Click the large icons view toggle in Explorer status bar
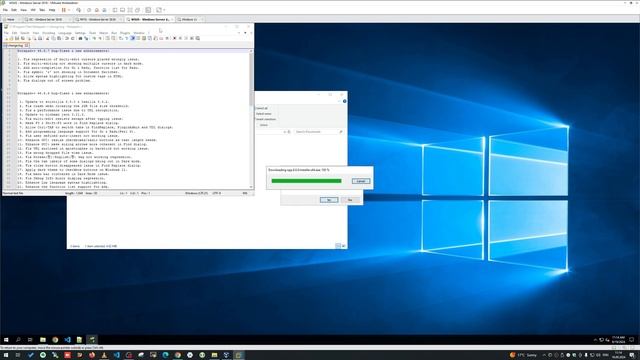 [343, 246]
